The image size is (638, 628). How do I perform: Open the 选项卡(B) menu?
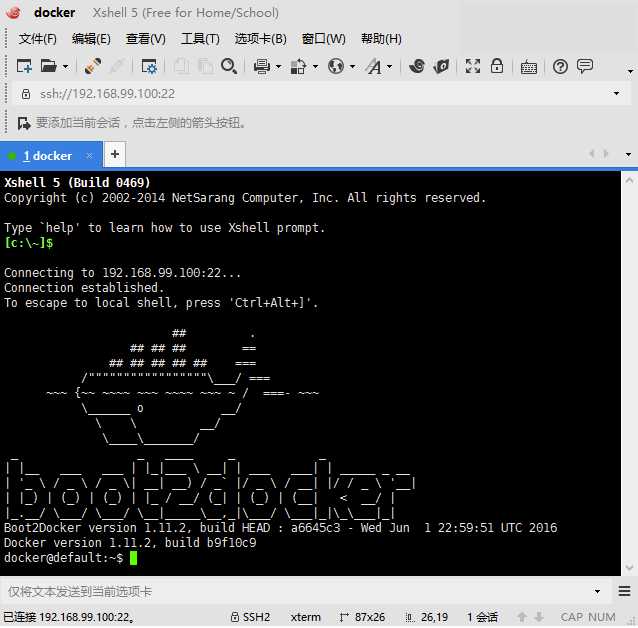(x=260, y=39)
